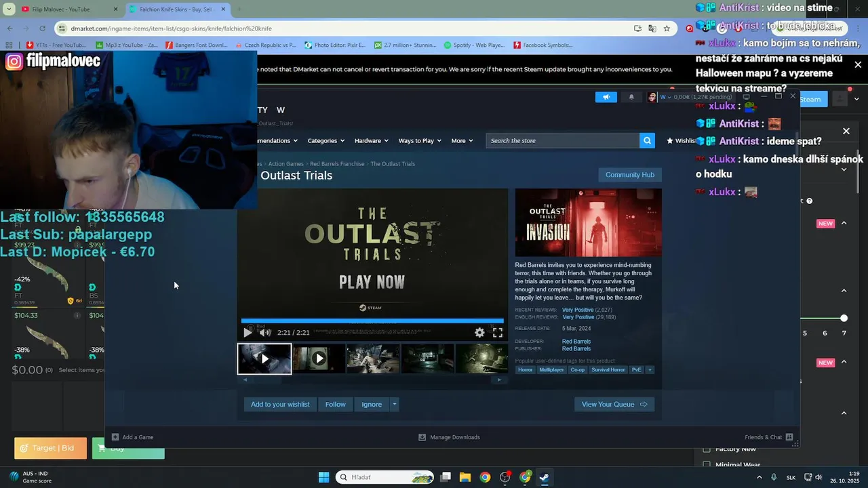The image size is (868, 488).
Task: Expand the More store menu
Action: click(x=462, y=140)
